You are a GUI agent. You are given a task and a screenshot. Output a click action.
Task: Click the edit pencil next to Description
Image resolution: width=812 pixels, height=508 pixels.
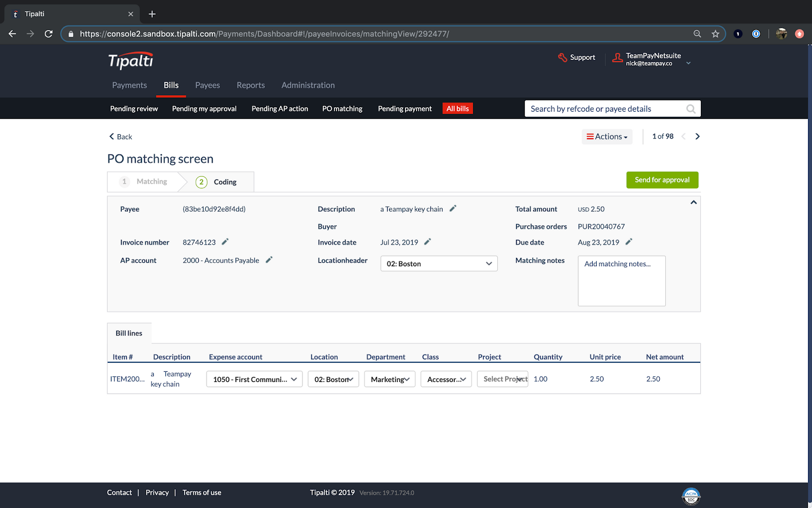point(453,208)
